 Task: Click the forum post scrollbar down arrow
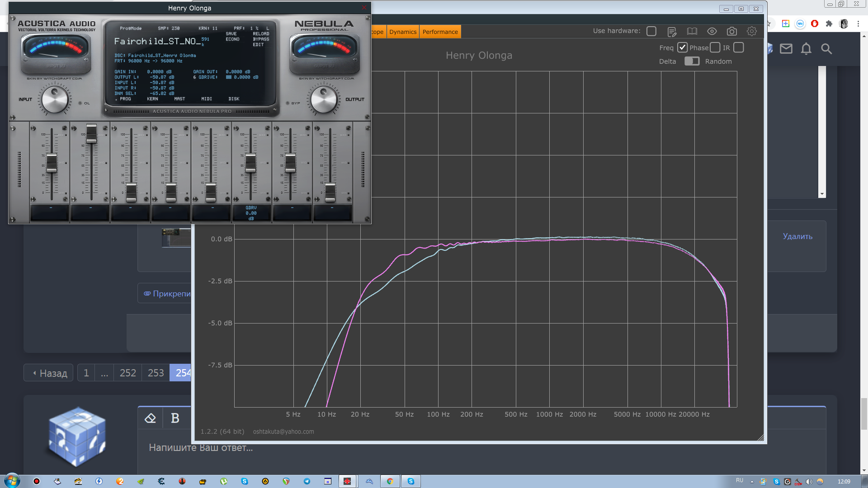pos(822,194)
